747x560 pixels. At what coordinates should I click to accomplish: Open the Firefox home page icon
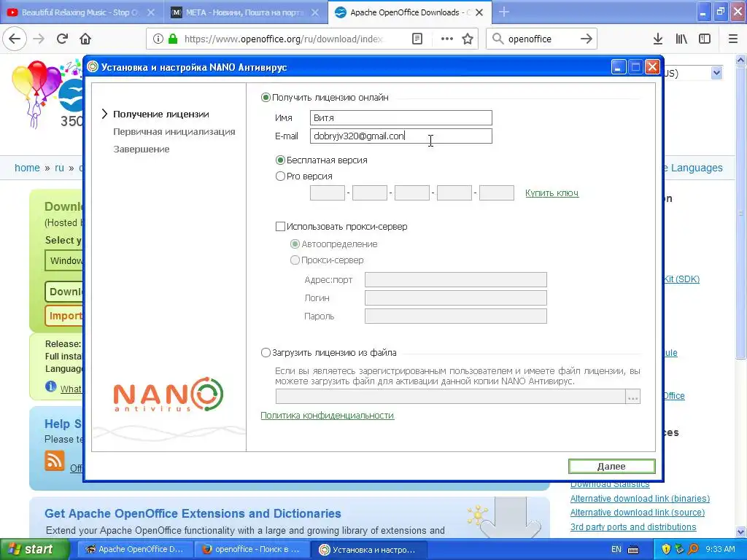point(85,39)
